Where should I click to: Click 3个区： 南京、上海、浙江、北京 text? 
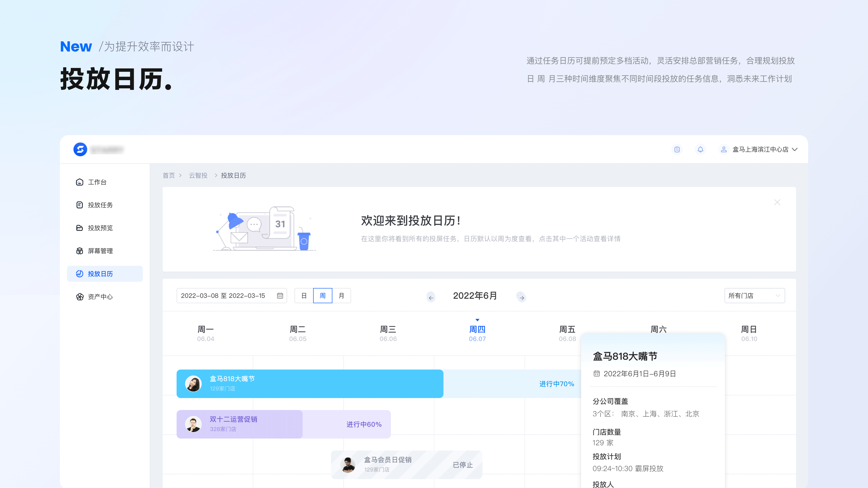646,414
